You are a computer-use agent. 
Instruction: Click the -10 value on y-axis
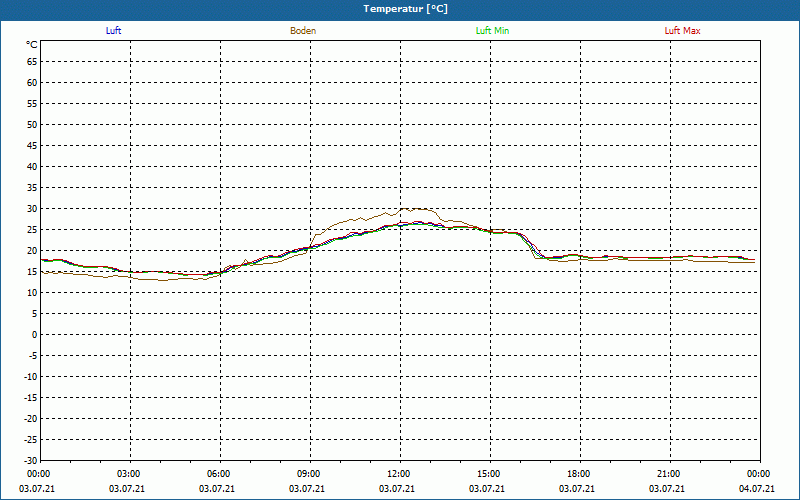(31, 377)
